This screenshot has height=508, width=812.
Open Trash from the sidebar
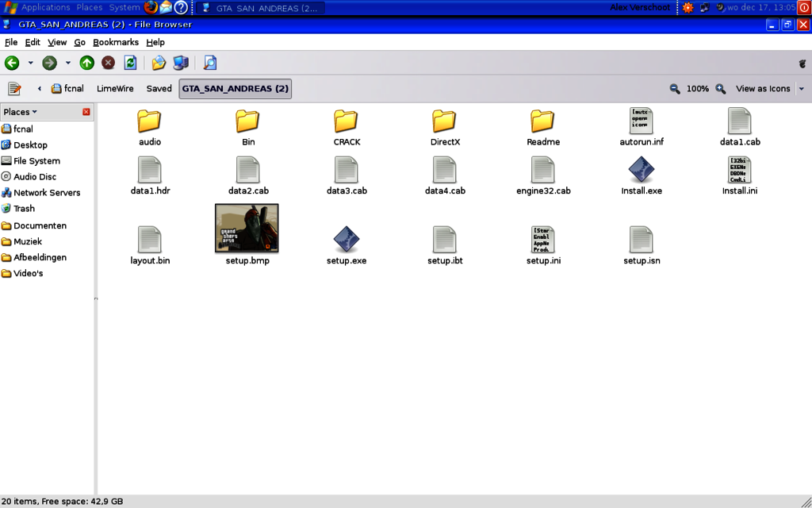click(24, 208)
